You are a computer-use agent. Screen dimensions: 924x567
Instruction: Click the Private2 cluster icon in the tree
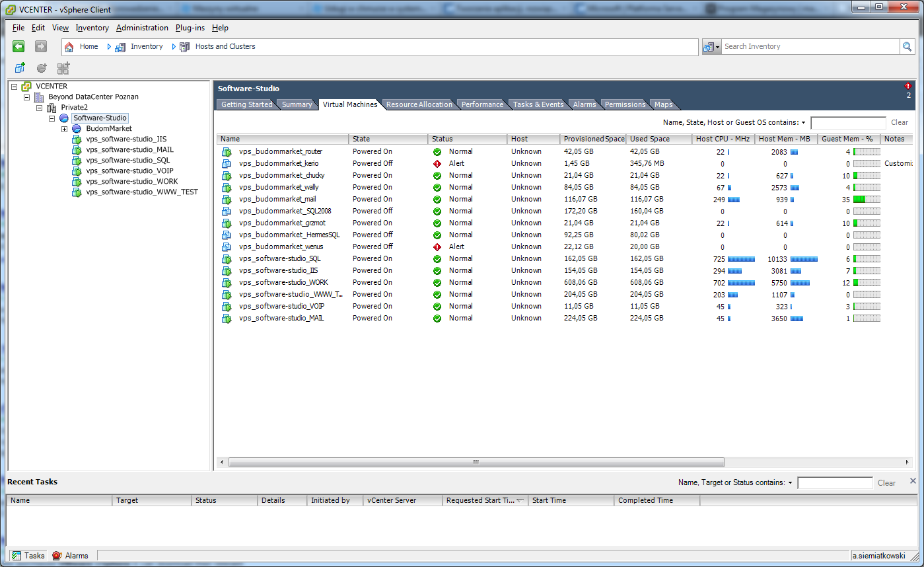coord(52,107)
